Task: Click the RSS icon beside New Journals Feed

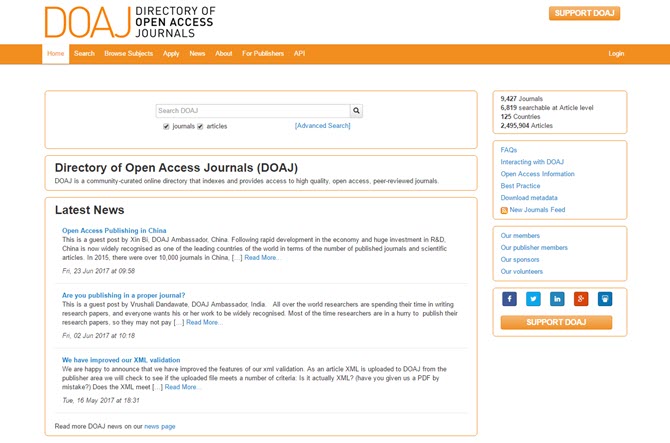Action: [x=504, y=210]
